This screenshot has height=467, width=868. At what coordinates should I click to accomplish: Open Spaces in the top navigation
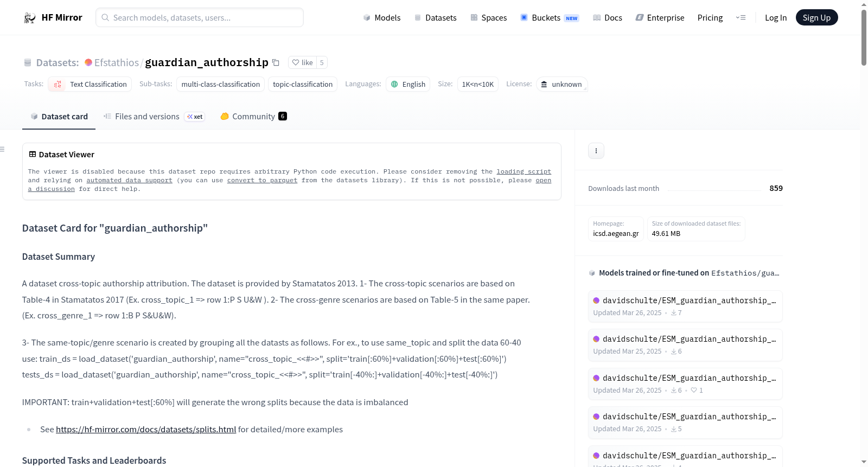click(x=489, y=18)
